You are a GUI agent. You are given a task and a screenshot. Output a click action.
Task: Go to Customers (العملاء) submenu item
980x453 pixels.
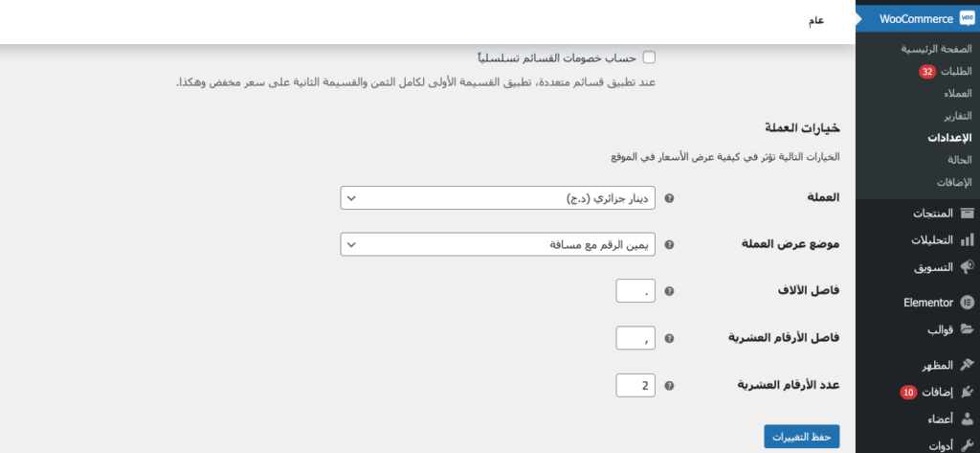957,94
